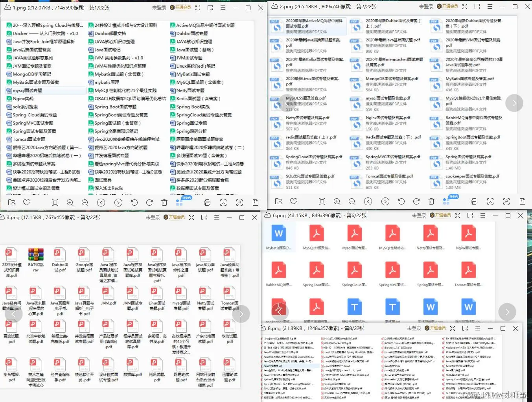Zoom in on image 1.png

pyautogui.click(x=70, y=202)
